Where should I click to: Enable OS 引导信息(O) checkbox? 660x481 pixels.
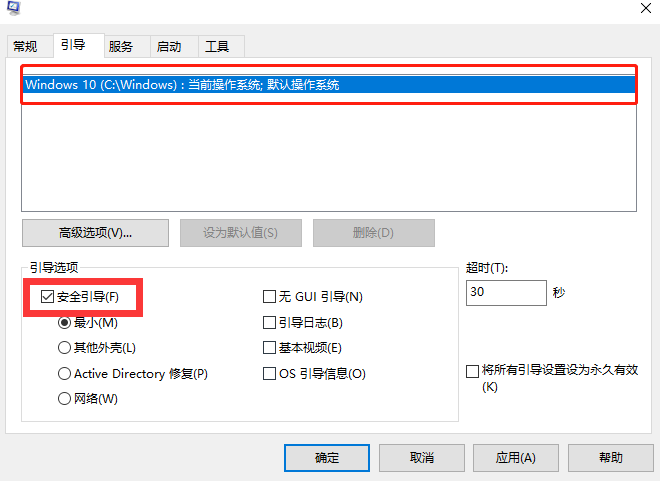click(x=269, y=374)
